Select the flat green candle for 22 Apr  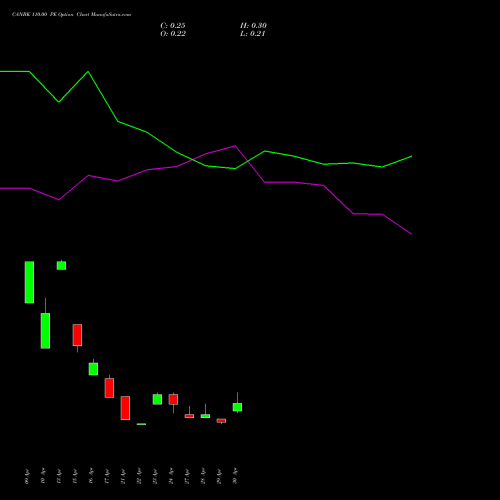[x=141, y=424]
